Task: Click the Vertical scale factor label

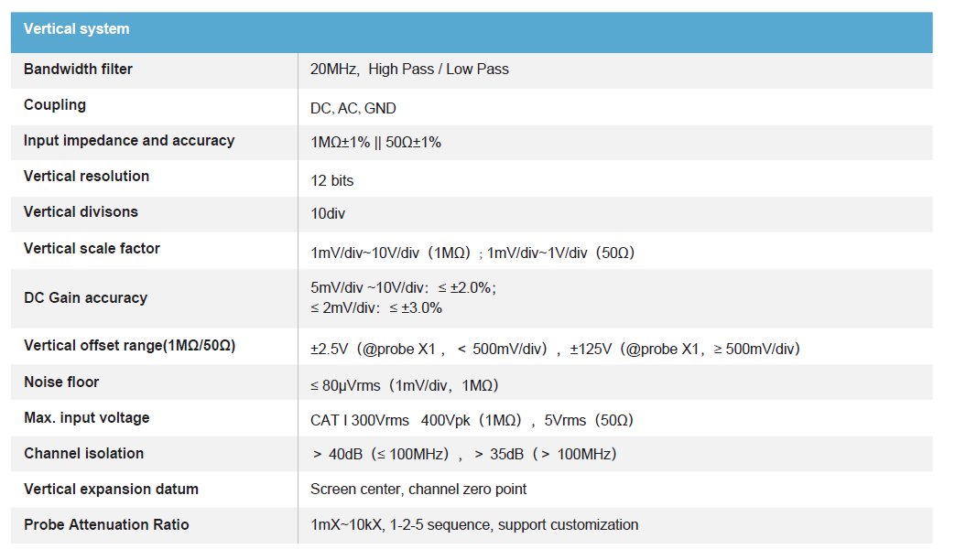Action: pyautogui.click(x=92, y=249)
